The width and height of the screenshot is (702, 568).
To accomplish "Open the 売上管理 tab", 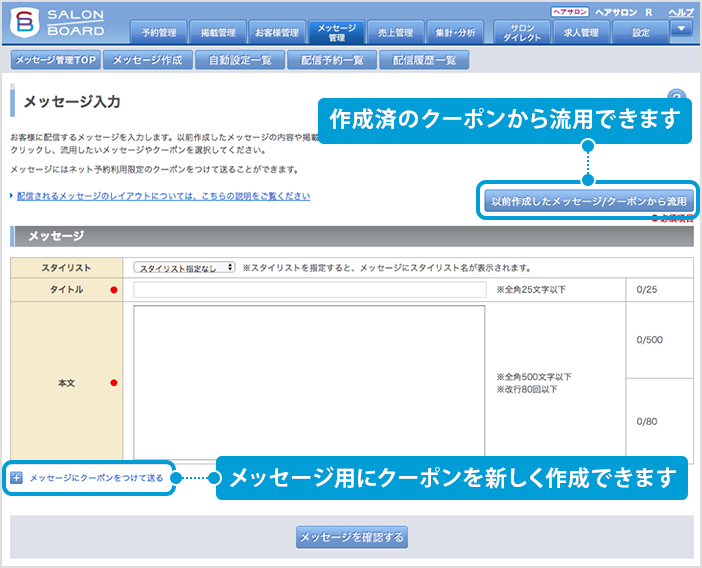I will (396, 32).
